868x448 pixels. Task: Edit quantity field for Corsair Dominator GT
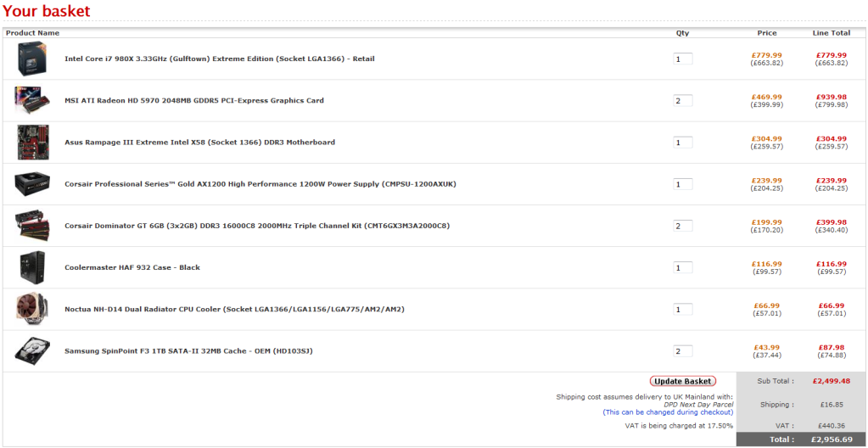[x=682, y=226]
